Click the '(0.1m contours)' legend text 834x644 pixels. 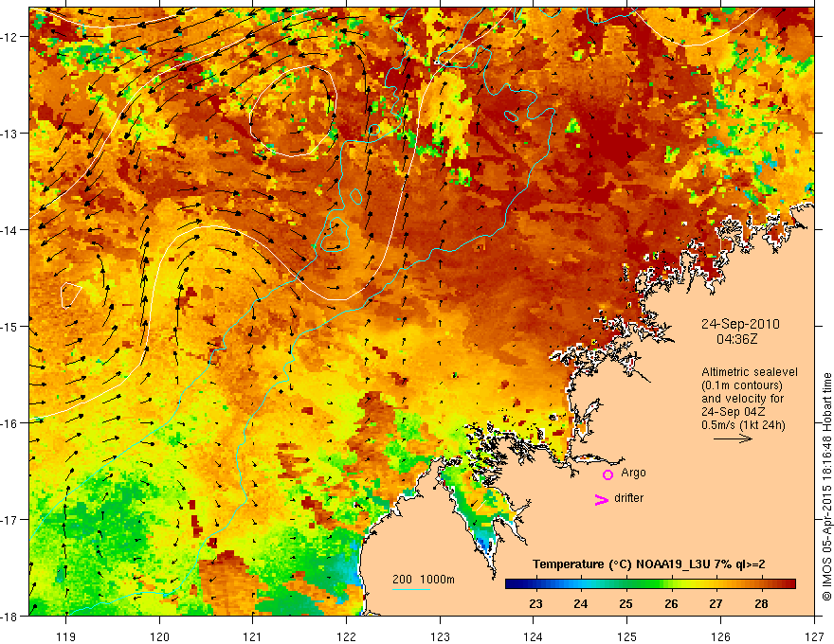coord(742,385)
